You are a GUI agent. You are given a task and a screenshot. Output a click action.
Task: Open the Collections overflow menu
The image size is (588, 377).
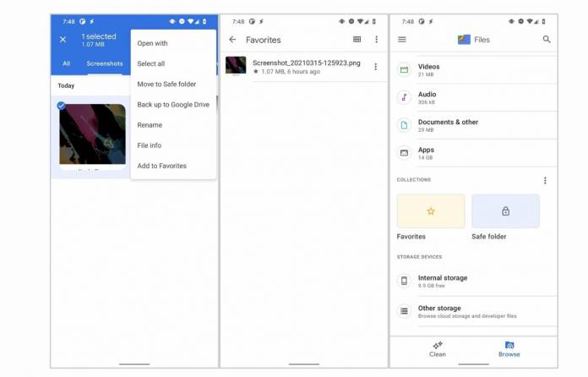click(545, 180)
